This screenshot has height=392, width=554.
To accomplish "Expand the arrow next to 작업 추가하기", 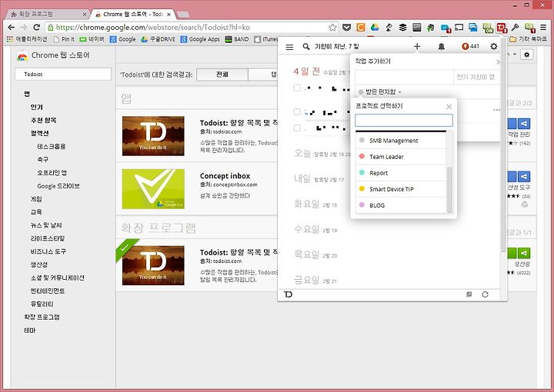I will (498, 62).
